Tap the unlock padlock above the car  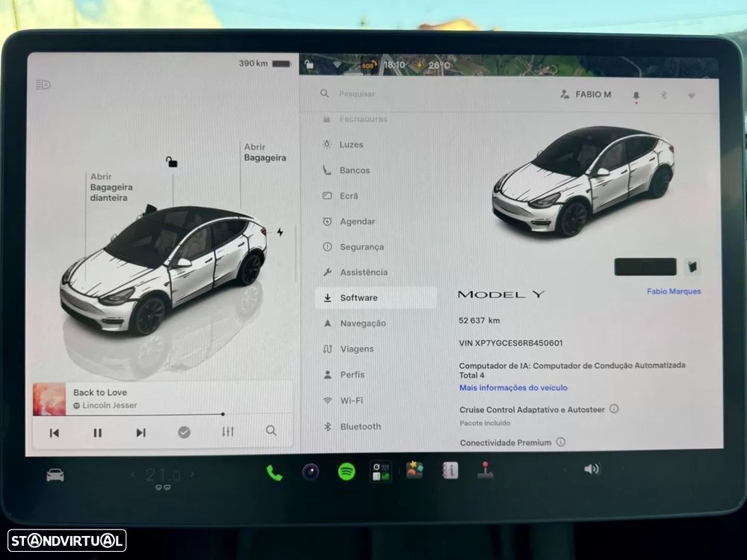point(172,162)
